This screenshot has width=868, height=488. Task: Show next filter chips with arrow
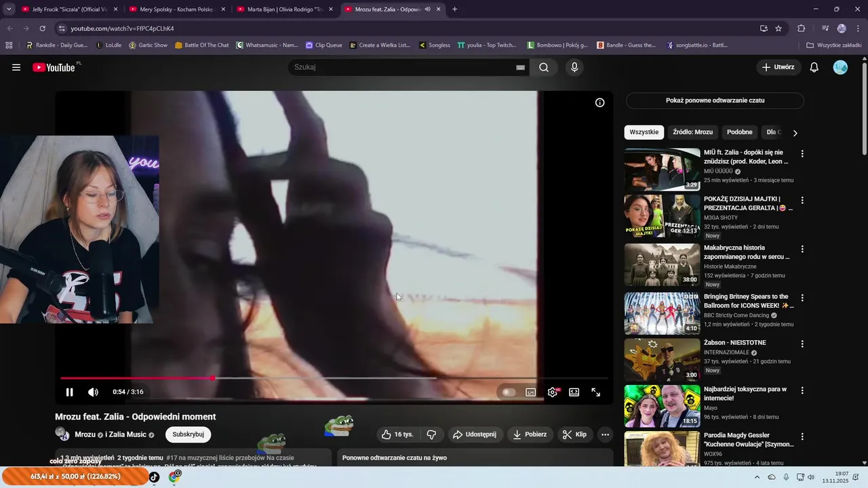tap(795, 133)
